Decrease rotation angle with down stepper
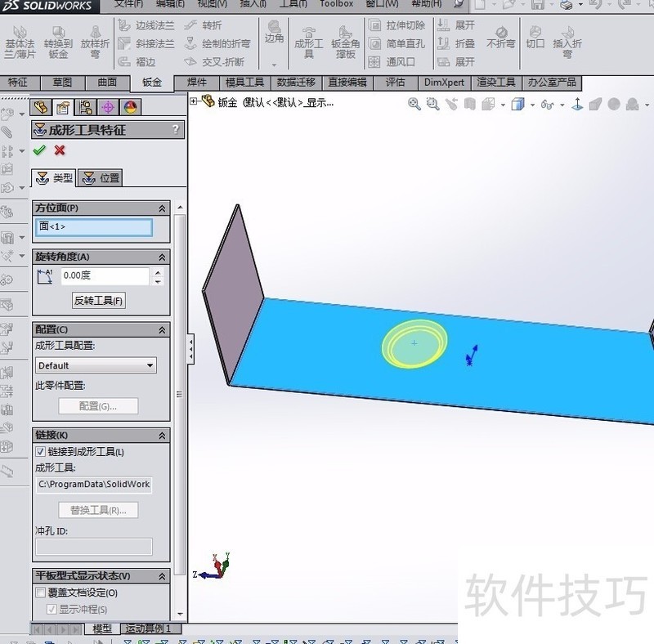Image resolution: width=654 pixels, height=644 pixels. [x=158, y=281]
